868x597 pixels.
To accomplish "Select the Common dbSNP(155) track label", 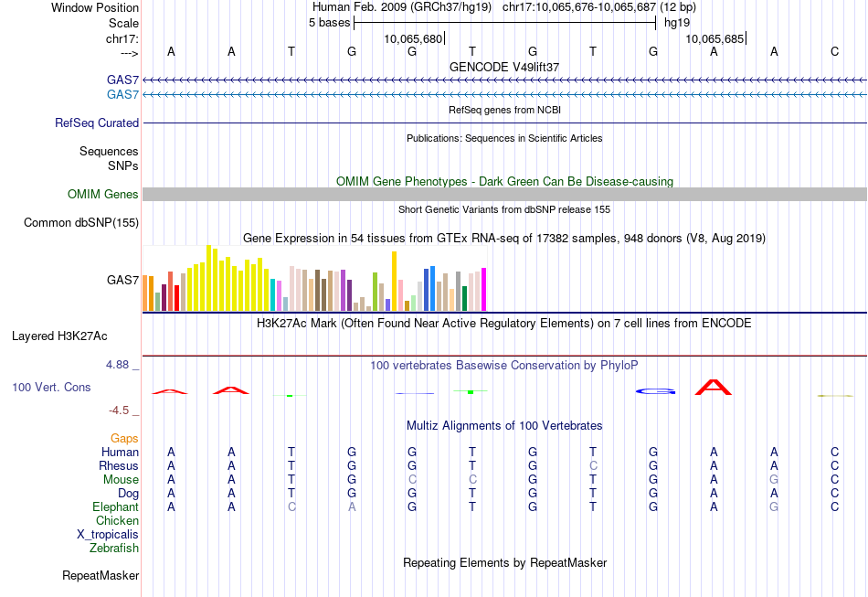I will tap(80, 223).
